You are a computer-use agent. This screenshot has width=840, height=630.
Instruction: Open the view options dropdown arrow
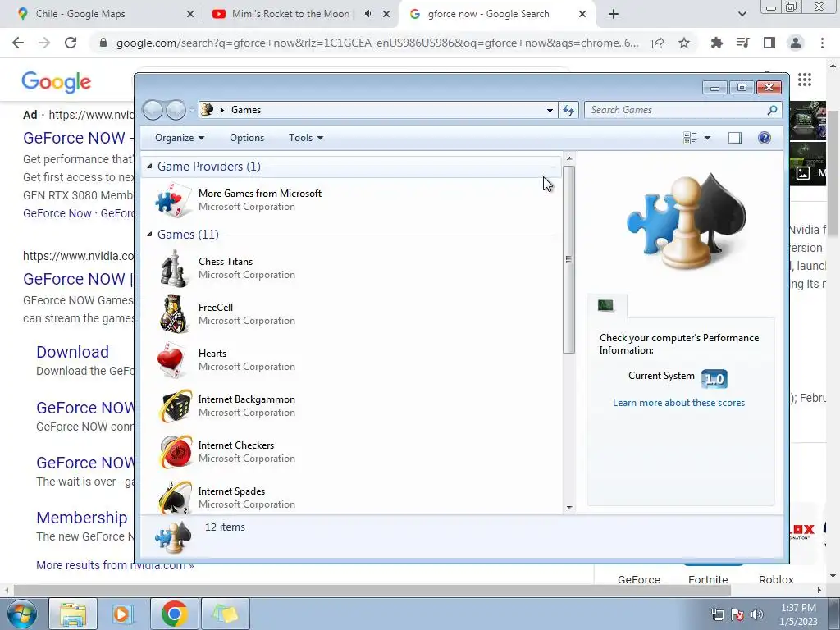[707, 138]
